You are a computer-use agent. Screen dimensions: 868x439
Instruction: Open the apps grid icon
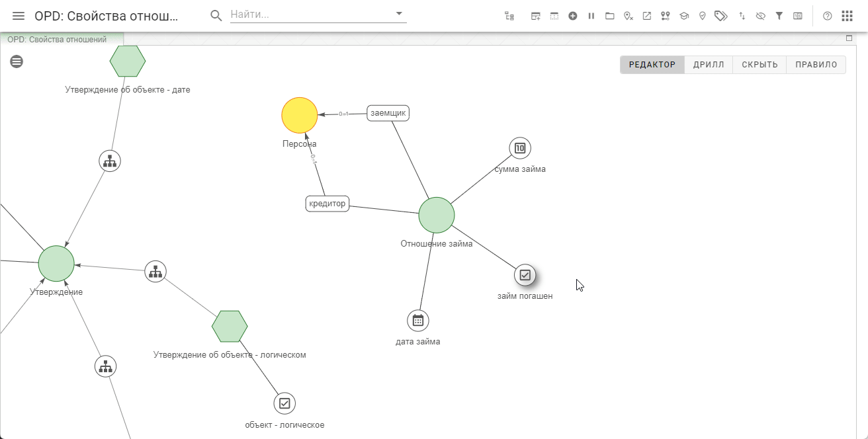[x=847, y=16]
